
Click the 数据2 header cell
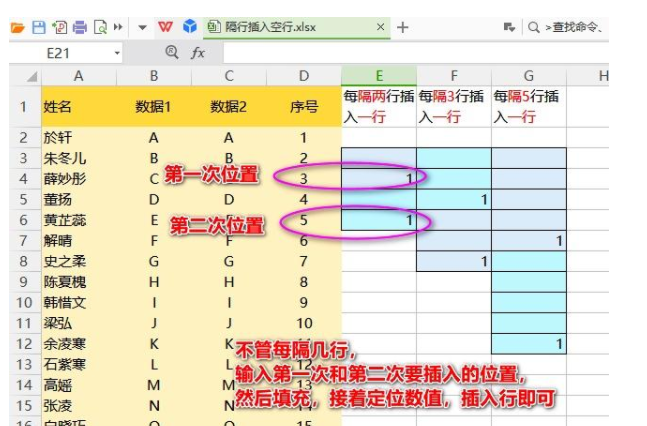229,106
